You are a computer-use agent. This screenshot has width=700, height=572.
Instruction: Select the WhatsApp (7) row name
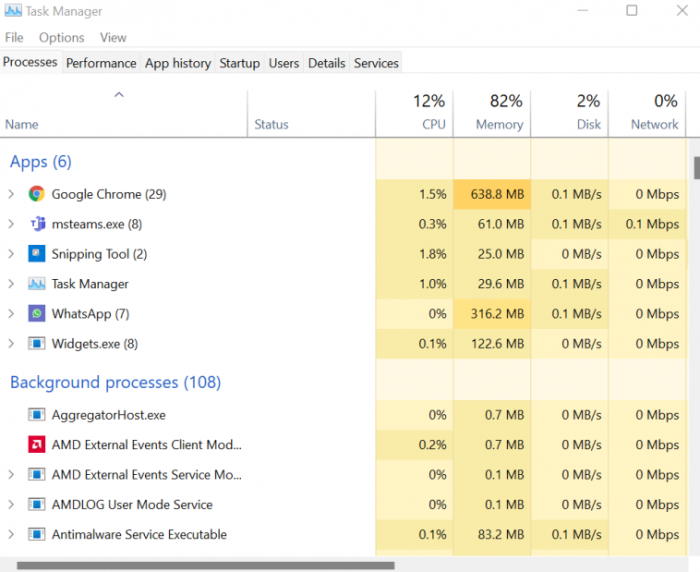tap(90, 313)
